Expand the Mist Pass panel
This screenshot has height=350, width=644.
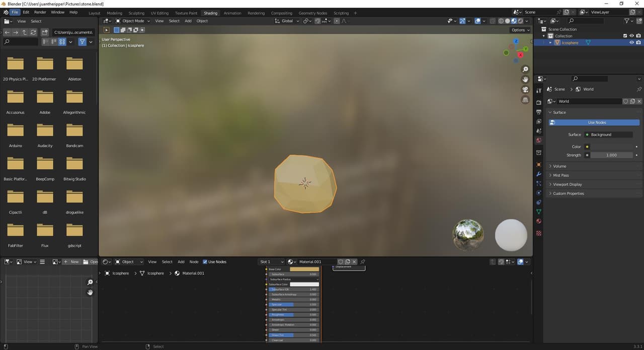pos(594,175)
